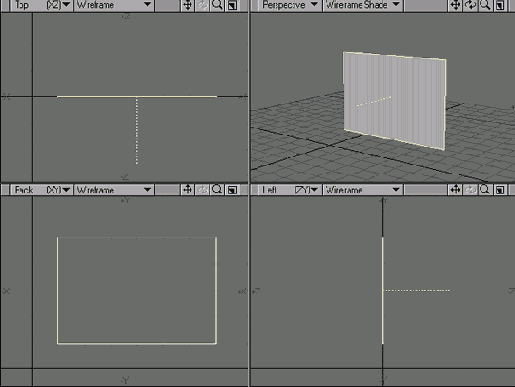Click the pan icon in Perspective viewport
The height and width of the screenshot is (387, 515).
(x=455, y=5)
